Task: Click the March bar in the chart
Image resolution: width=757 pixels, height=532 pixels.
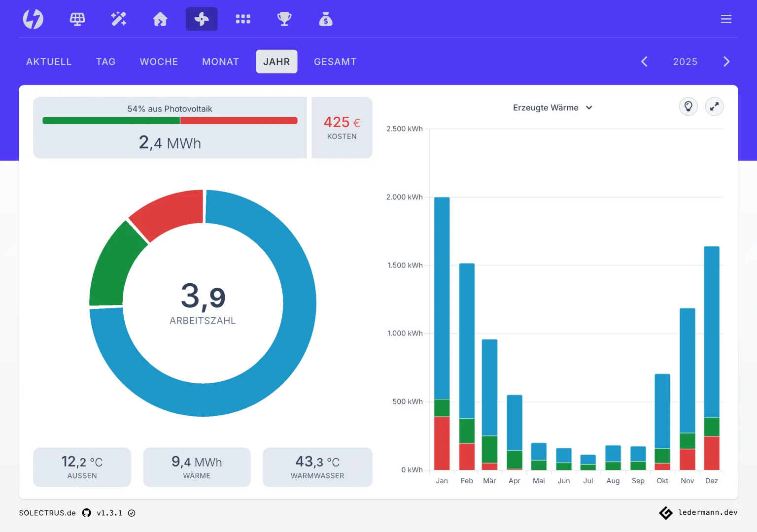Action: [x=490, y=404]
